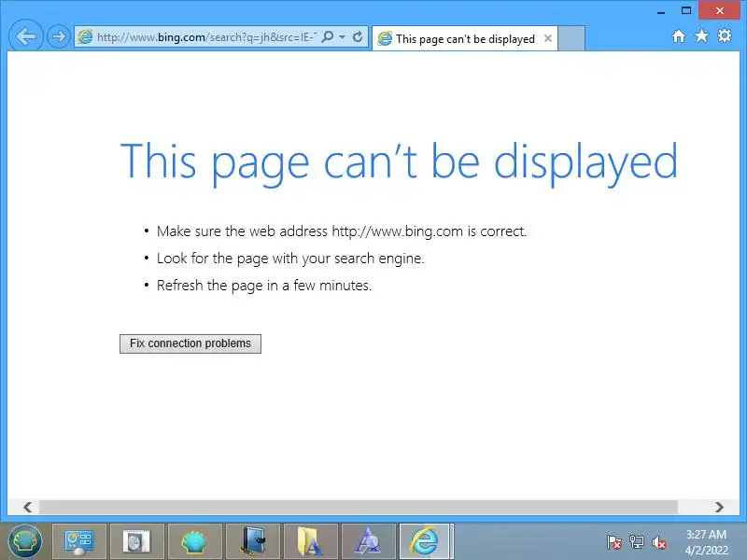Click text 'Look for the page with your search engine.'
747x560 pixels.
(290, 259)
